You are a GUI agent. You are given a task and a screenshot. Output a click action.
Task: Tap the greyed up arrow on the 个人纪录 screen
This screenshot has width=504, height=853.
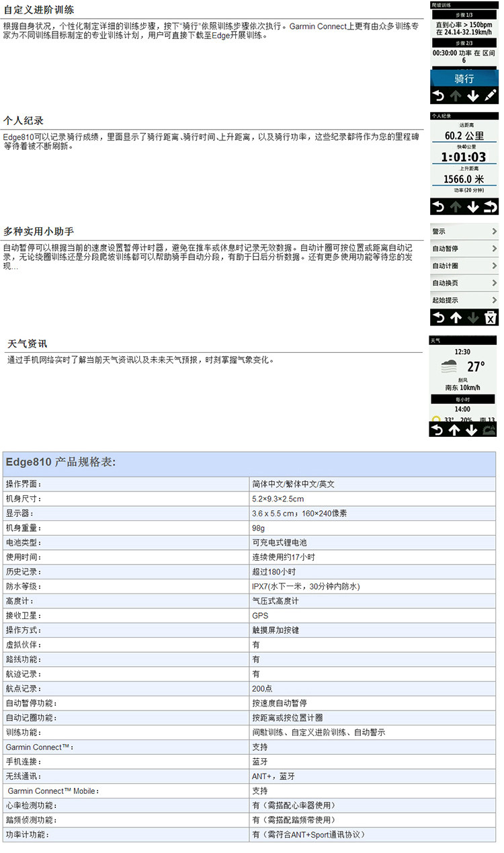[456, 207]
